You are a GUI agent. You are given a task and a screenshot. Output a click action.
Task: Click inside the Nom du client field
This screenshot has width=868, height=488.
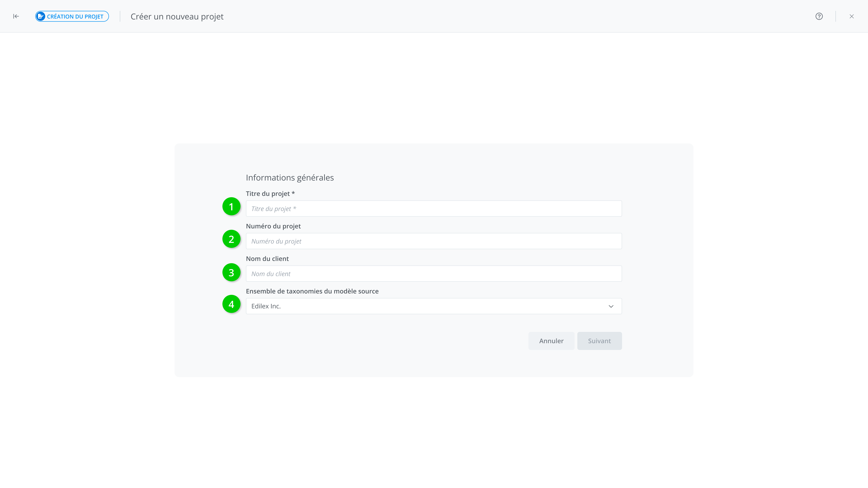(434, 273)
